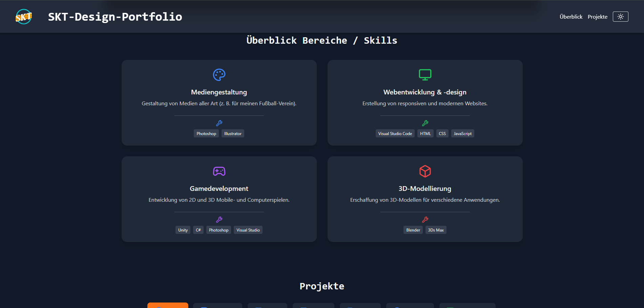Go to Projekte via header link
Screen dimensions: 644x308
point(597,17)
